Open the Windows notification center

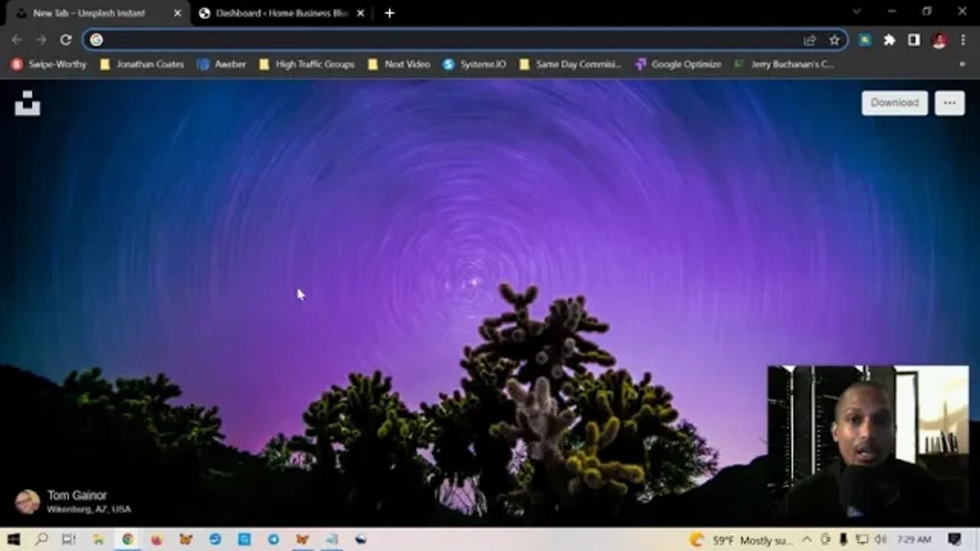click(x=955, y=540)
